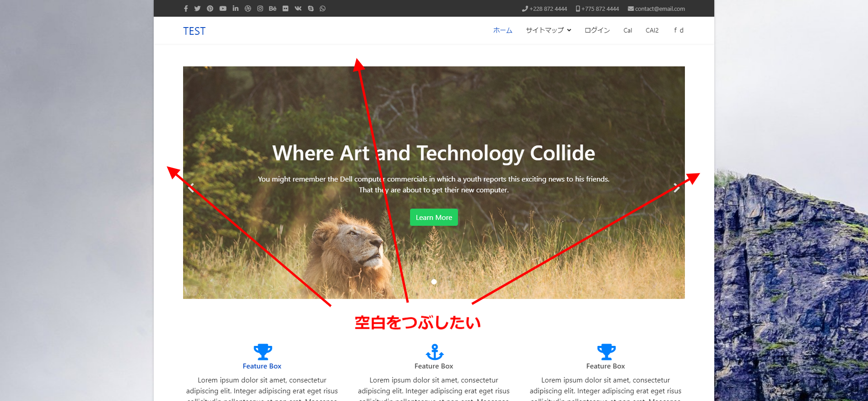Click the Behance icon
The image size is (868, 401).
tap(273, 9)
